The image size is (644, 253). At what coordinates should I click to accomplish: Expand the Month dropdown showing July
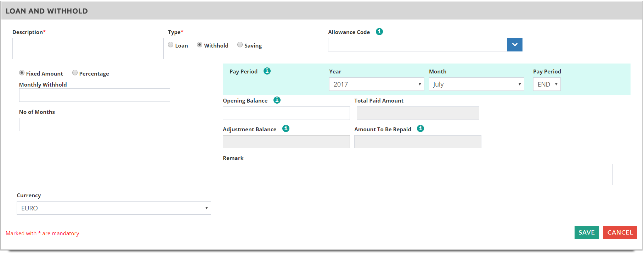click(x=476, y=84)
